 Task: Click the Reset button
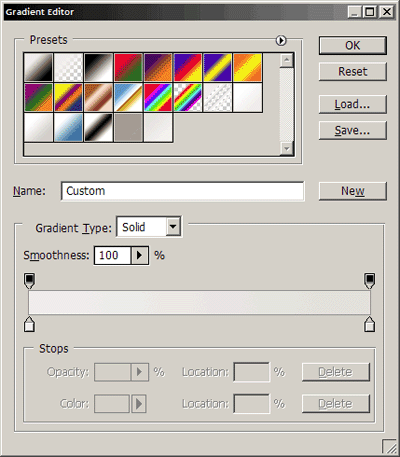point(353,71)
